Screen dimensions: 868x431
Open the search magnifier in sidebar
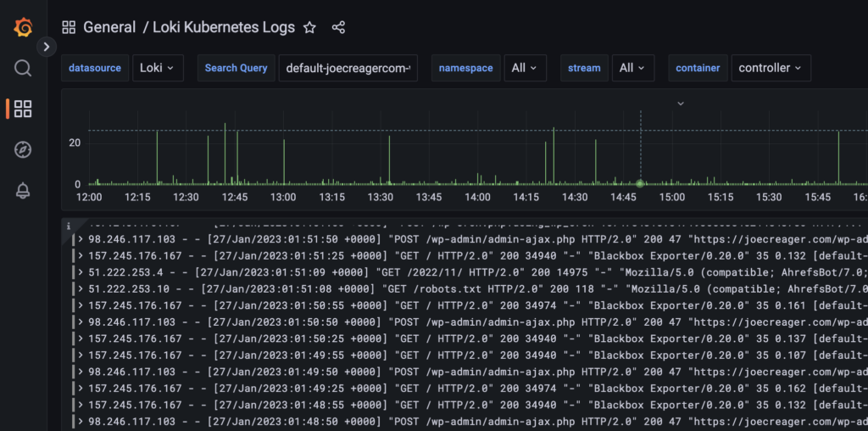click(x=23, y=68)
